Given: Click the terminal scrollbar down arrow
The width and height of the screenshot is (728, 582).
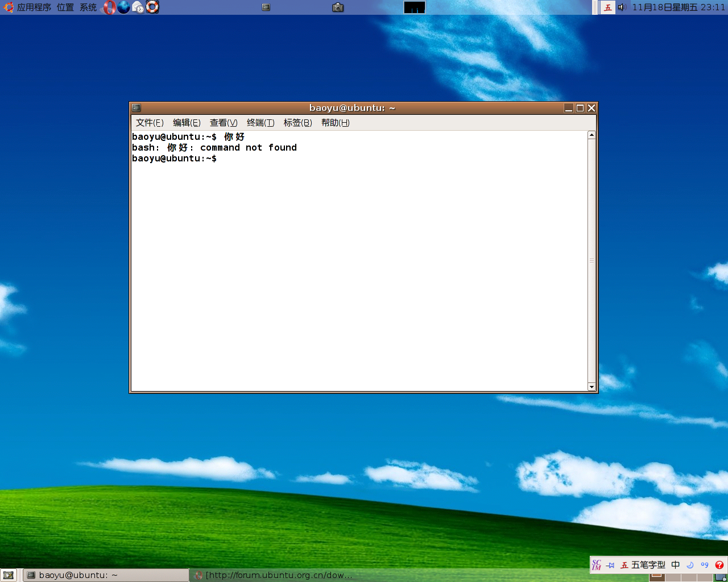Looking at the screenshot, I should (x=591, y=387).
